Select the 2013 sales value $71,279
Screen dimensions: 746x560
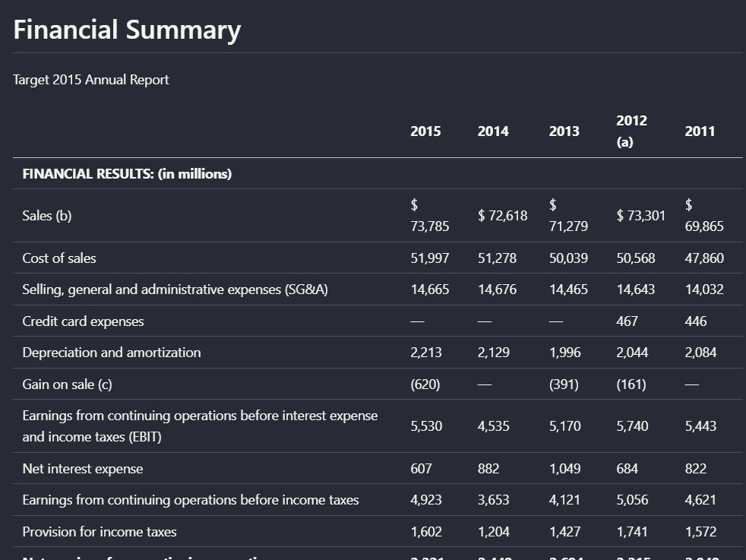568,216
